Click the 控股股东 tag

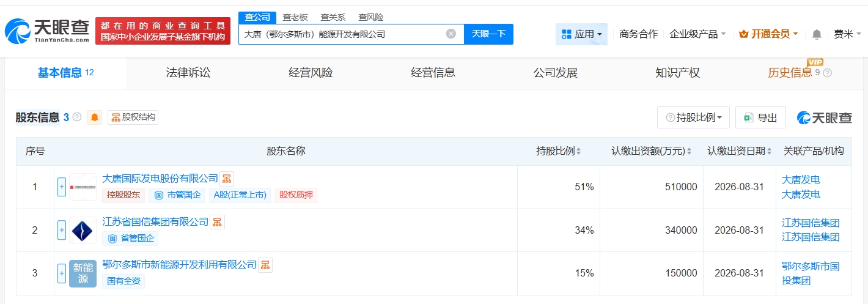(x=123, y=195)
